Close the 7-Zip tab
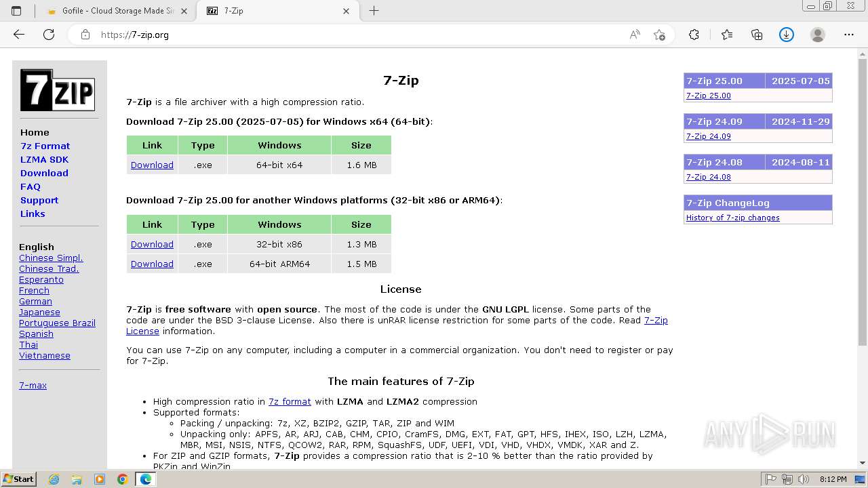 click(347, 11)
